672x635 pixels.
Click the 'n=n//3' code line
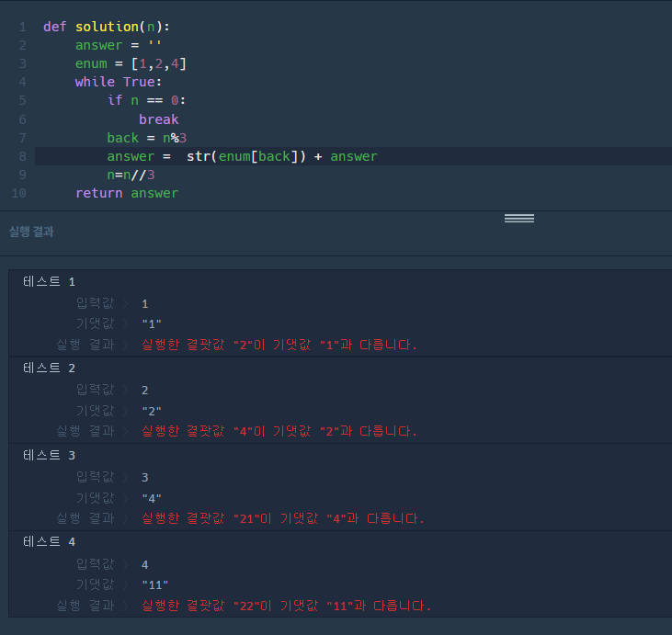pos(131,175)
